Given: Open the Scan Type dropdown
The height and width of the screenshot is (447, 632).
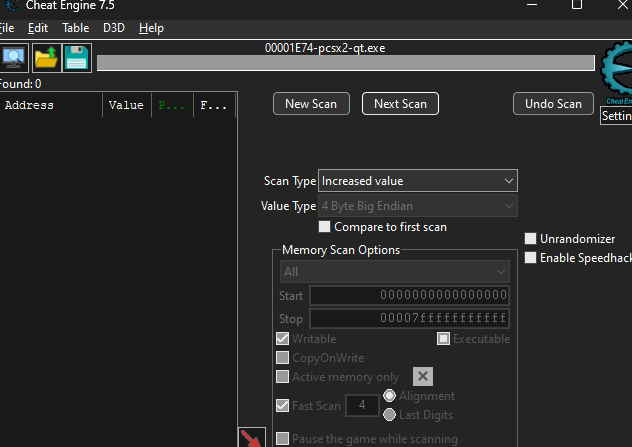Looking at the screenshot, I should [418, 181].
